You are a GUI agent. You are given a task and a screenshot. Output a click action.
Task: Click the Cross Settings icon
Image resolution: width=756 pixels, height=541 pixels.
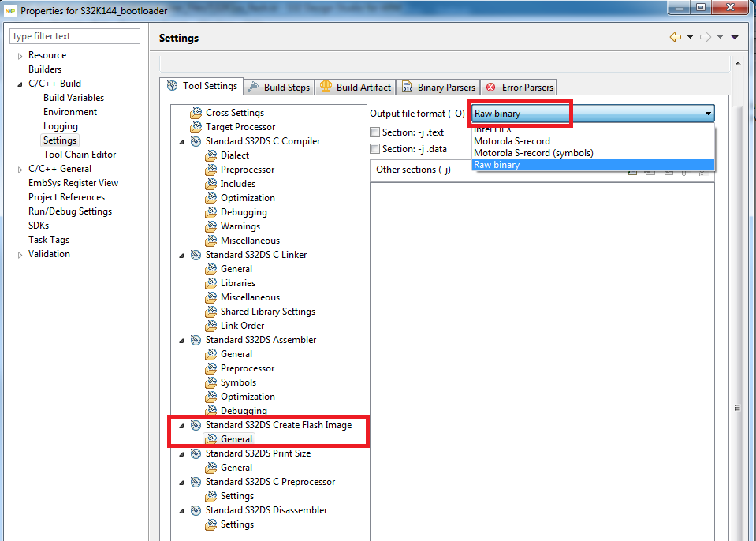[x=196, y=113]
